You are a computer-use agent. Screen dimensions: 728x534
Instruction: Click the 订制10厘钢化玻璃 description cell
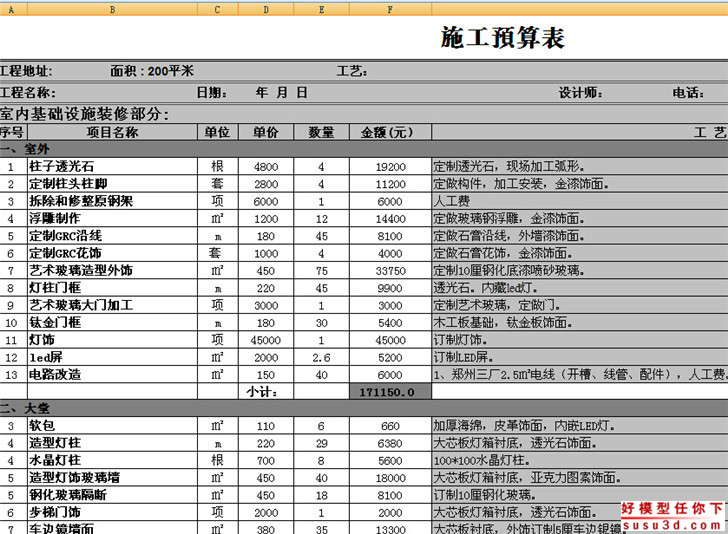(x=580, y=495)
